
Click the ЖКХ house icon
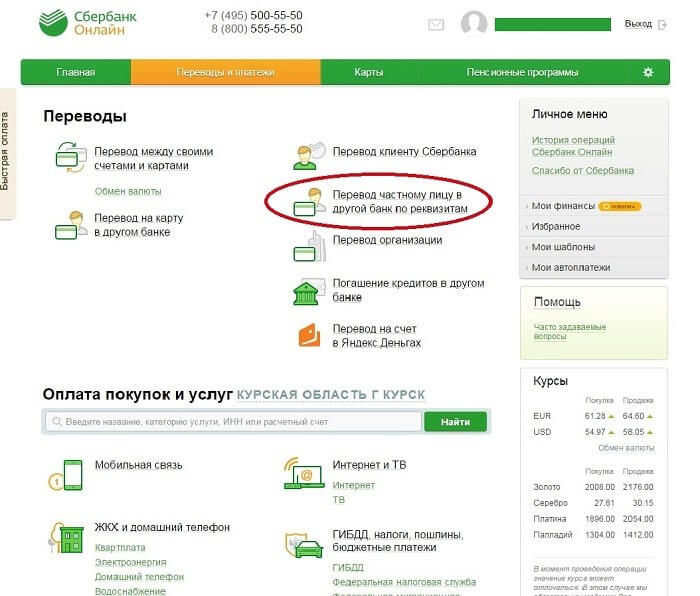(x=66, y=538)
